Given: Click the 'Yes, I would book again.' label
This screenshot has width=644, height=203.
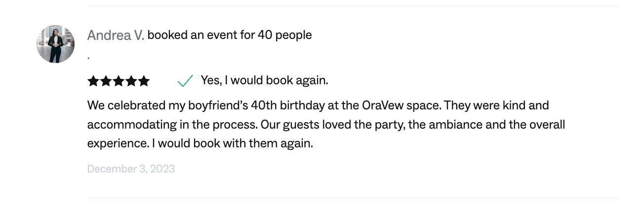Looking at the screenshot, I should tap(264, 80).
